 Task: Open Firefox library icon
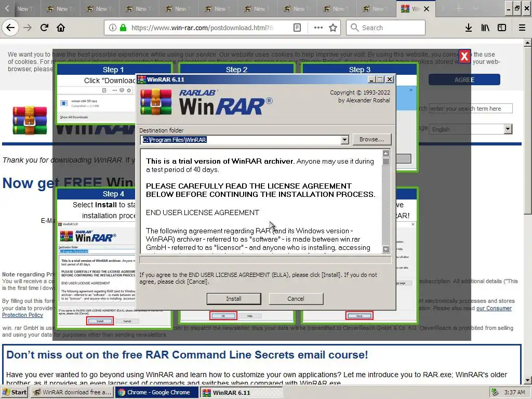485,28
